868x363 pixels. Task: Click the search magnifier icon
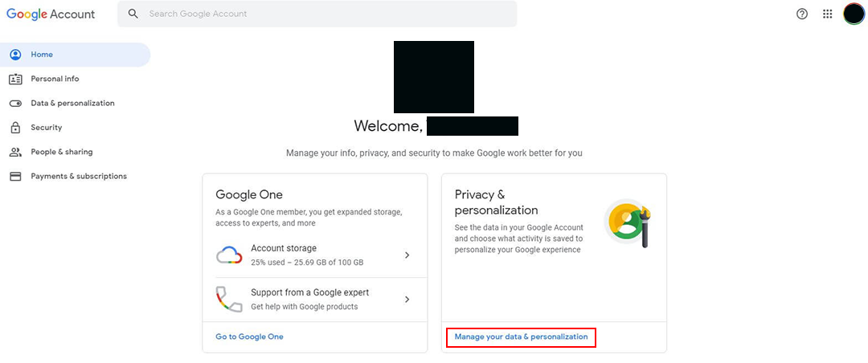(133, 14)
